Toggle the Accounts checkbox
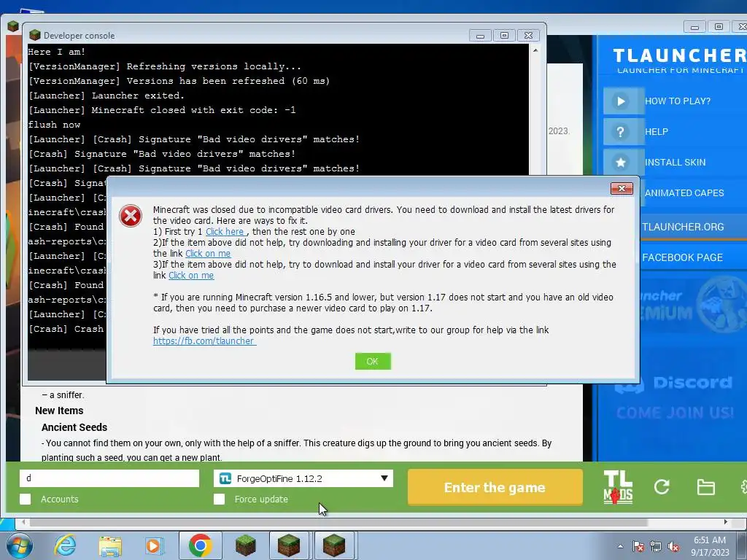The width and height of the screenshot is (747, 560). click(x=26, y=499)
